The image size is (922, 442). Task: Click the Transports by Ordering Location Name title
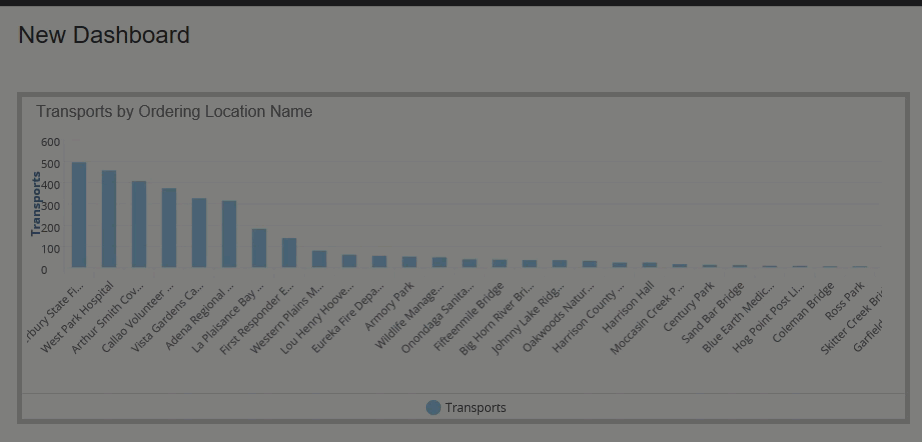[174, 112]
